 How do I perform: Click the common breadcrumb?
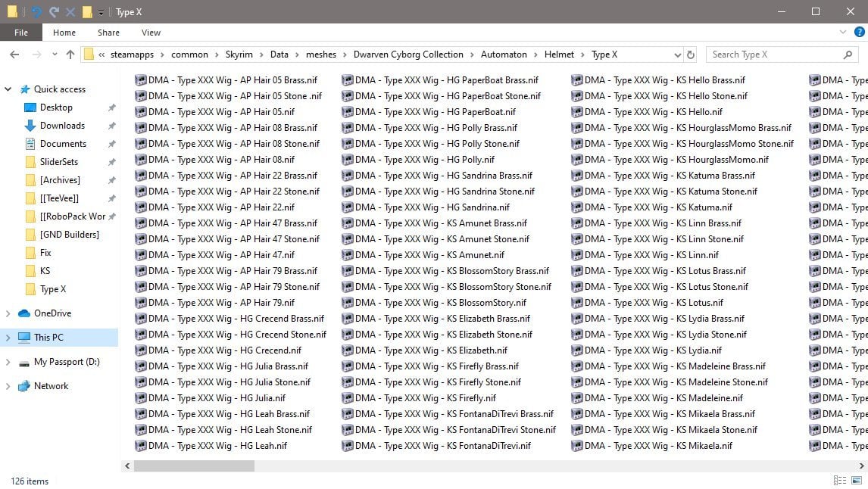pos(190,55)
